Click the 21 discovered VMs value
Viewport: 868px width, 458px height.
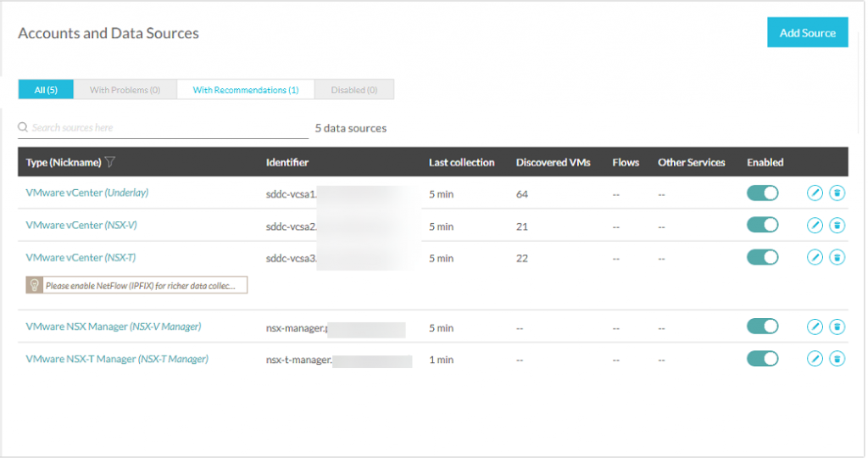522,226
